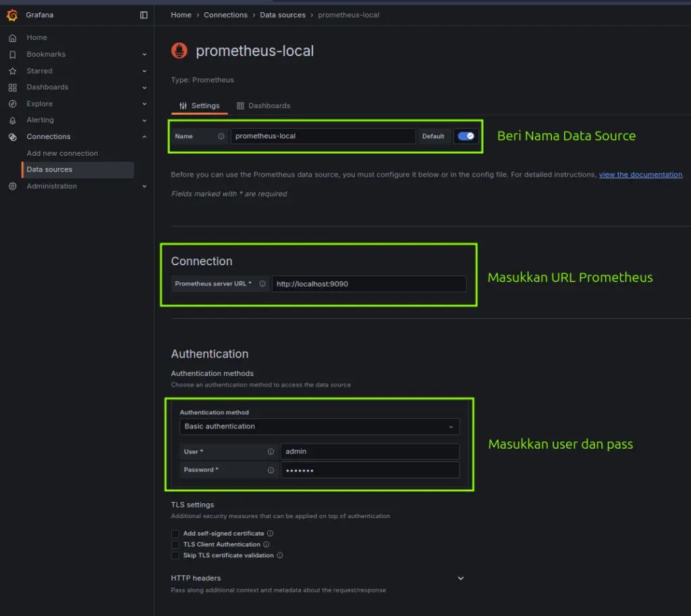This screenshot has height=616, width=691.
Task: Select the Starred icon in the sidebar
Action: coord(14,70)
